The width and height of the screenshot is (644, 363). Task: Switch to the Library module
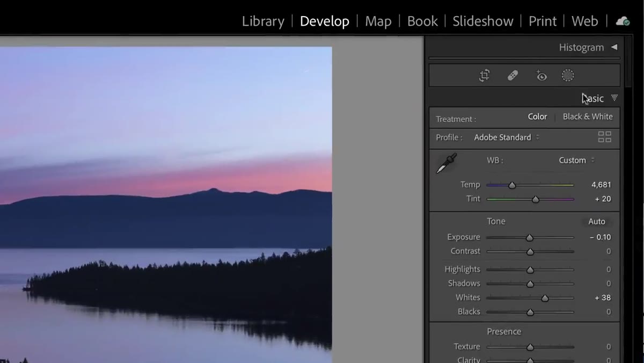tap(263, 21)
